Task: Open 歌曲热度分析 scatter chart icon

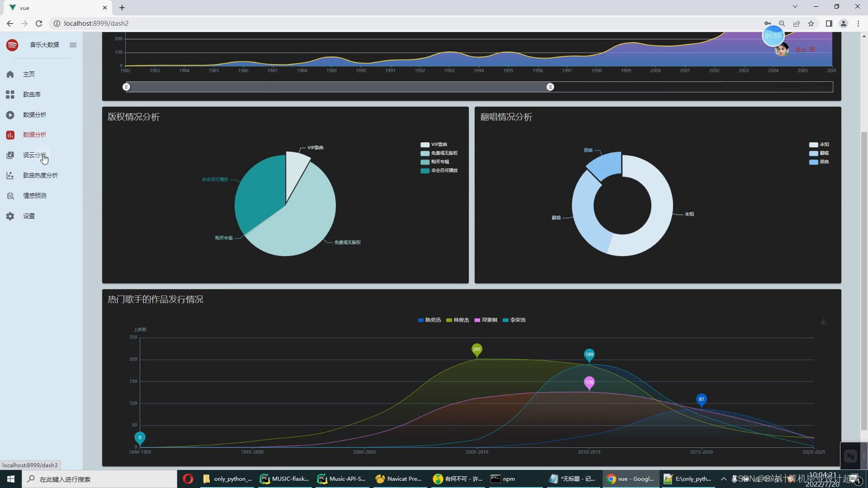Action: coord(10,175)
